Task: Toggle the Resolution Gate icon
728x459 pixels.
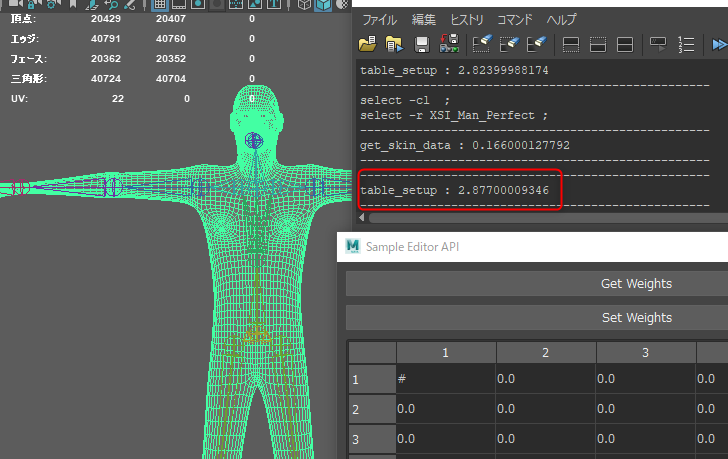Action: point(198,4)
